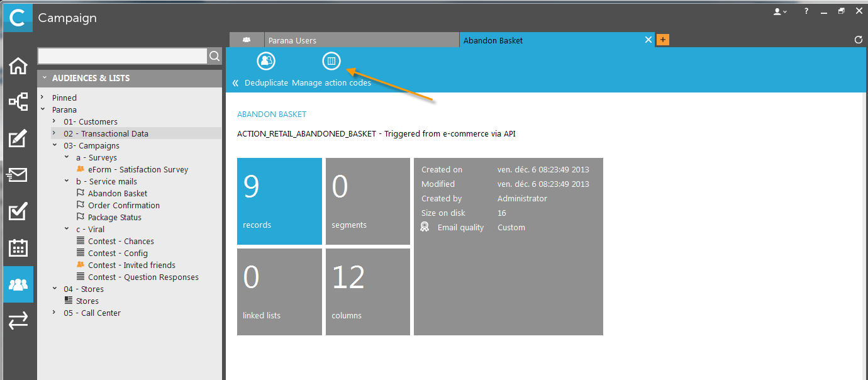Open the user account menu icon

pyautogui.click(x=780, y=11)
